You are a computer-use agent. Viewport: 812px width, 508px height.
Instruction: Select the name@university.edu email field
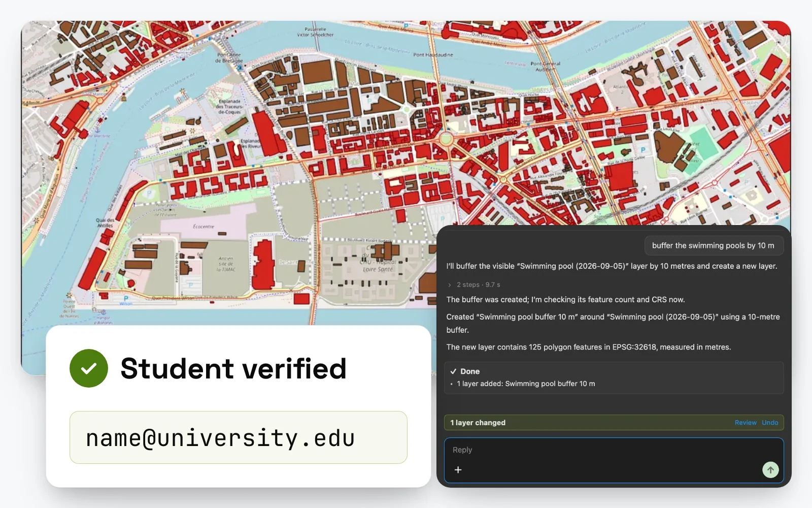239,437
